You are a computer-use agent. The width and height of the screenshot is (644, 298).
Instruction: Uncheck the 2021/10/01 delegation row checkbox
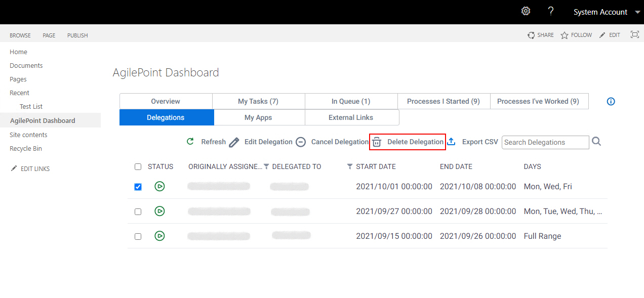(x=138, y=187)
